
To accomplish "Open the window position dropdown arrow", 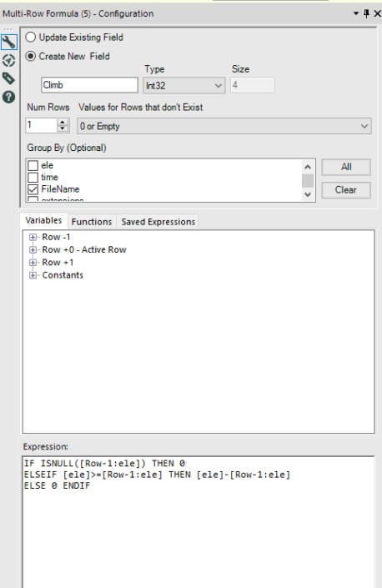I will point(356,13).
